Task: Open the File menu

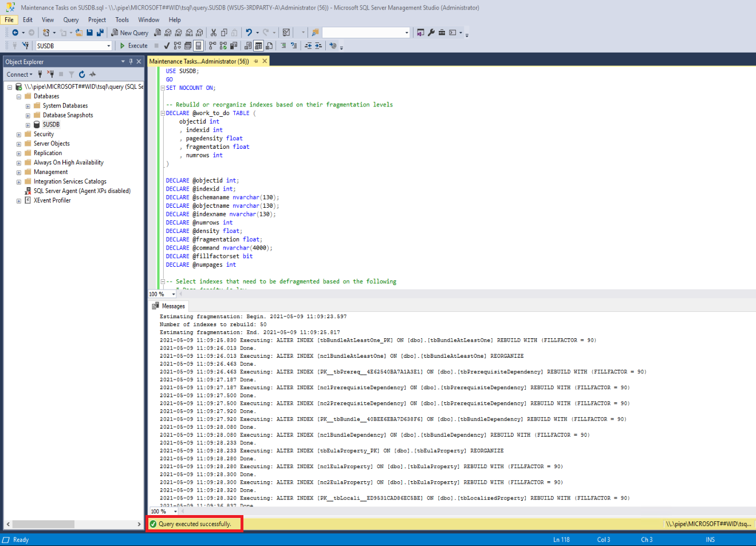Action: click(x=9, y=19)
